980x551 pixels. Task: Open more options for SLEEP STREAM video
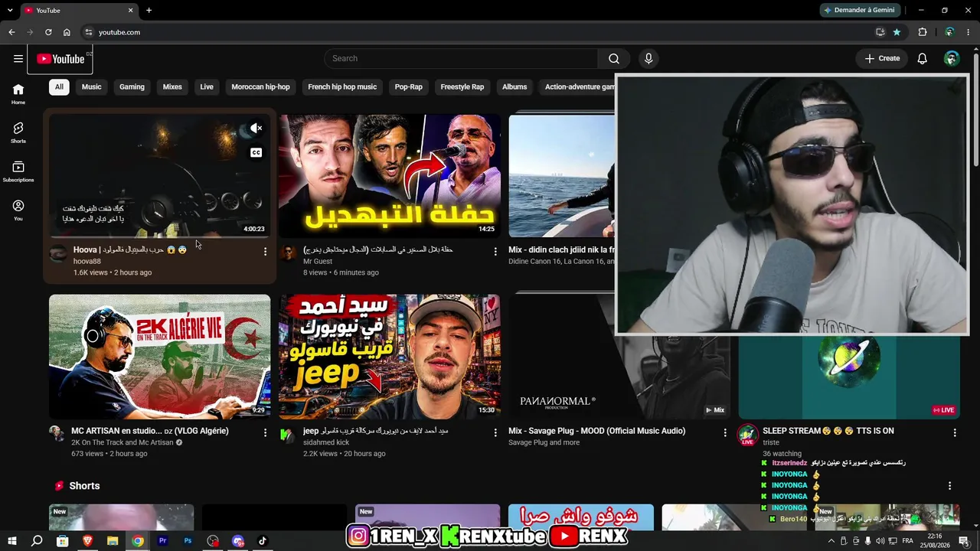point(954,433)
